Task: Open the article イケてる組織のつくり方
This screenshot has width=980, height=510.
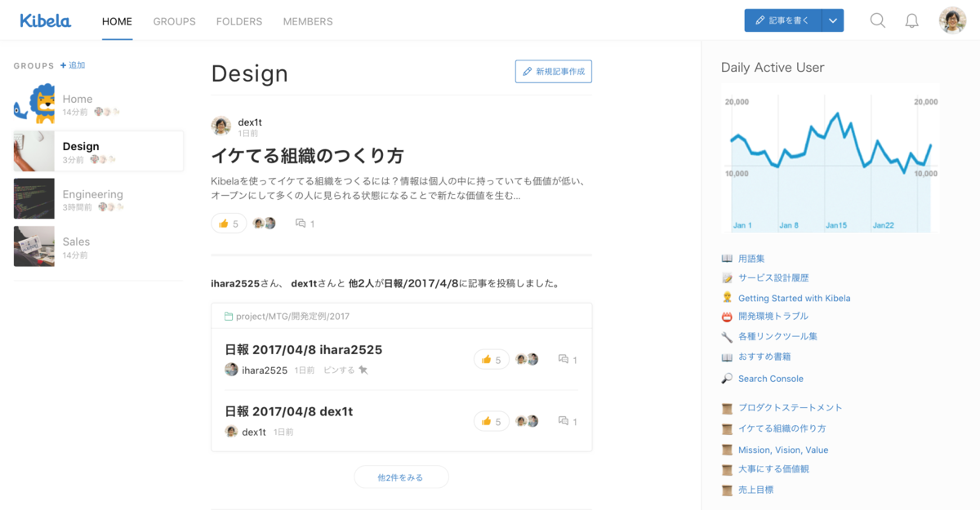Action: tap(307, 156)
